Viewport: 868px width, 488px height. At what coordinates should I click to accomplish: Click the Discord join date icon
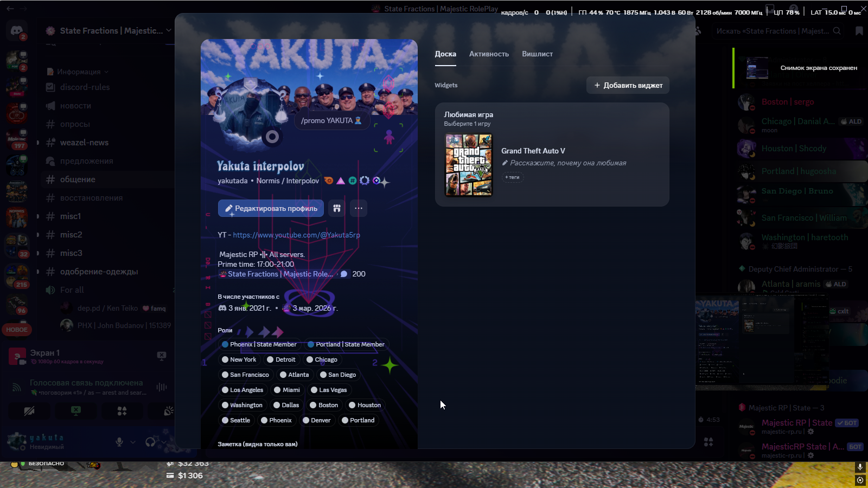pos(222,308)
